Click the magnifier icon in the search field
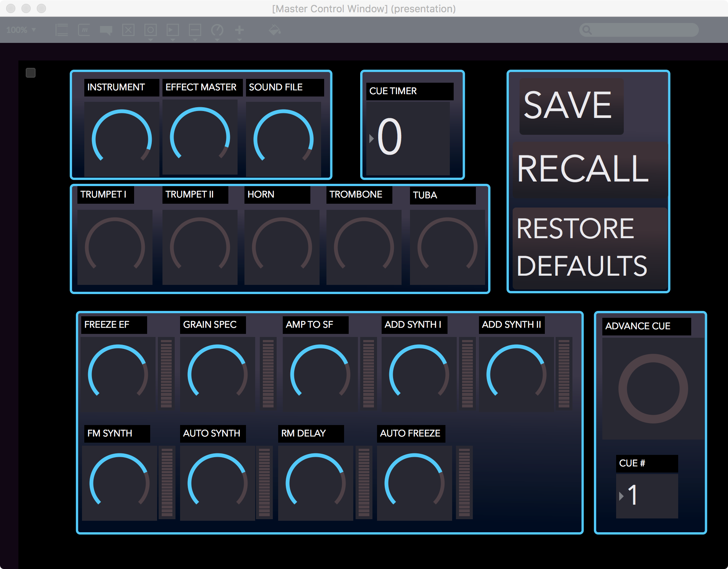 point(587,30)
